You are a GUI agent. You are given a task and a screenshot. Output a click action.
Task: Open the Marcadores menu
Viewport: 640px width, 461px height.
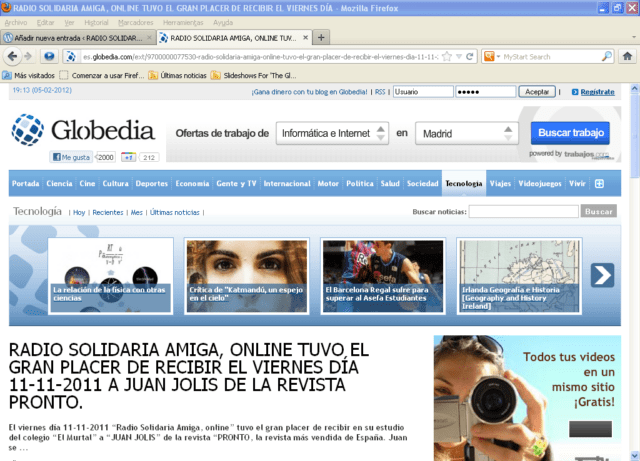[135, 22]
